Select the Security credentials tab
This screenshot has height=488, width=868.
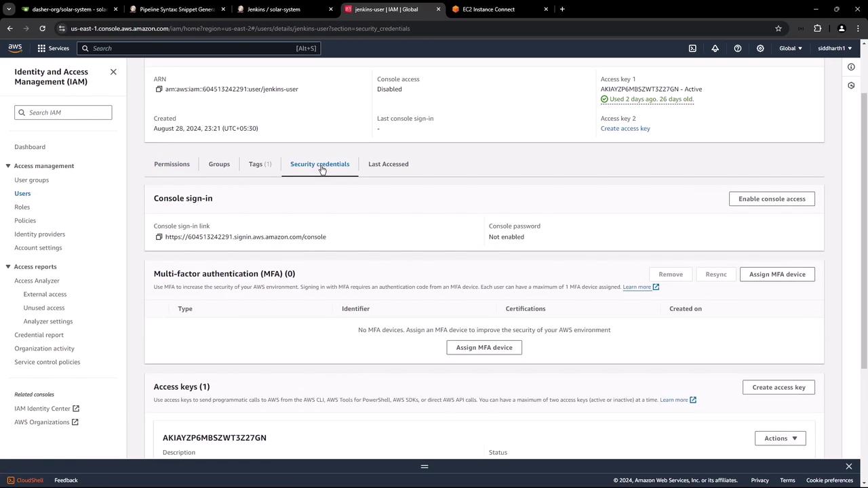tap(319, 164)
